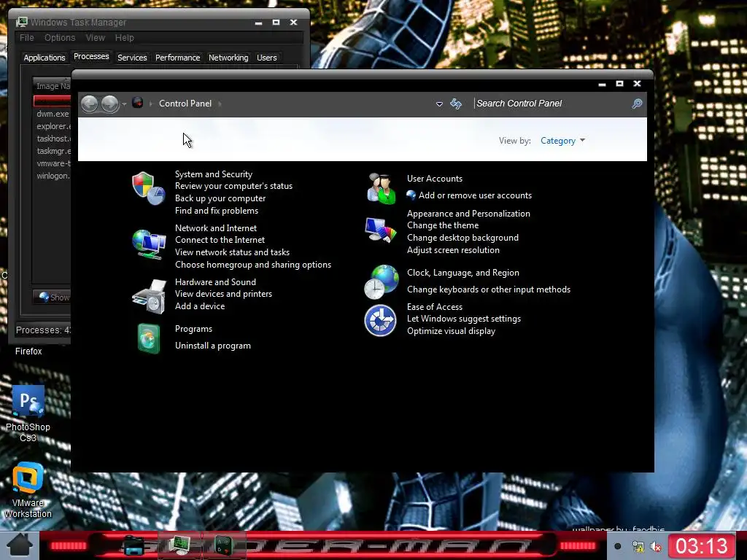This screenshot has height=560, width=747.
Task: Open System and Security shield icon
Action: (149, 189)
